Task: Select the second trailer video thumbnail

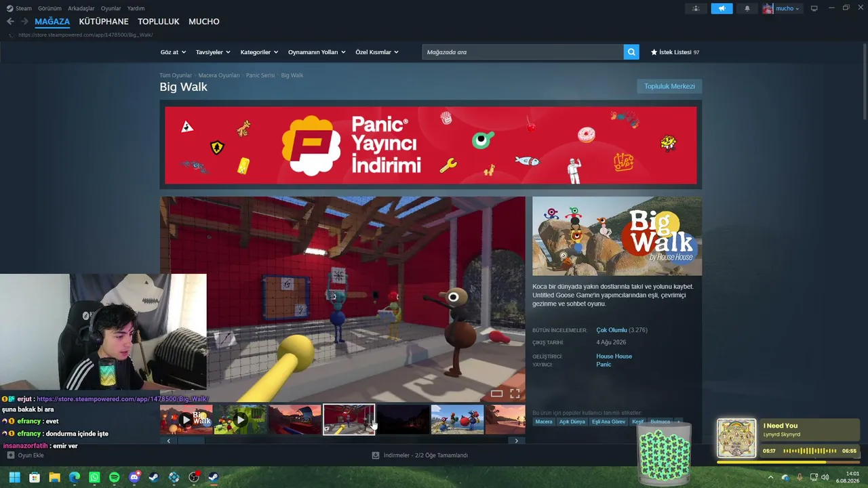Action: coord(241,420)
